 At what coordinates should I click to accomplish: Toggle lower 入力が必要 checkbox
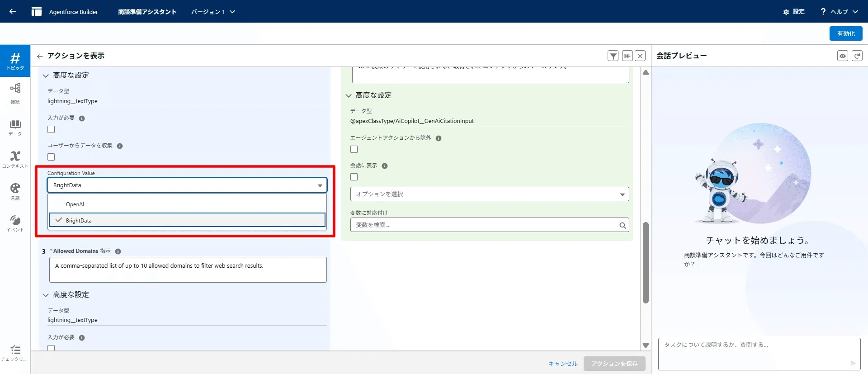(x=51, y=348)
